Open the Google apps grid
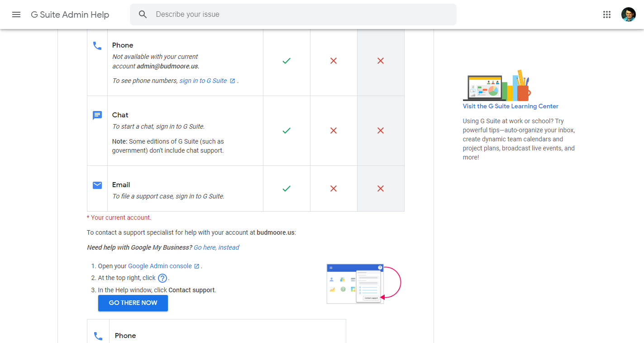Viewport: 644px width, 343px height. (607, 14)
